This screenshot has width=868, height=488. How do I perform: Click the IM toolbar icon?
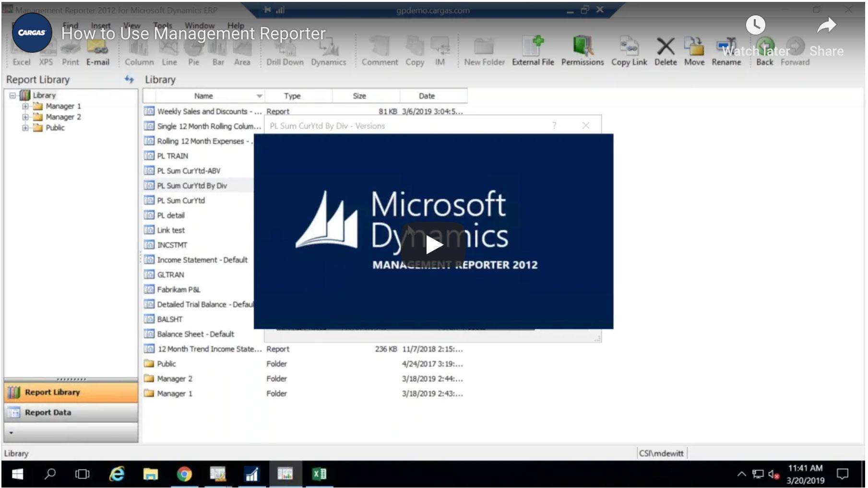[440, 52]
